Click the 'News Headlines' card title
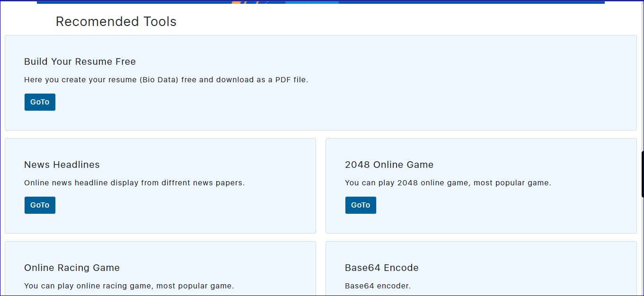The height and width of the screenshot is (296, 644). pyautogui.click(x=62, y=165)
